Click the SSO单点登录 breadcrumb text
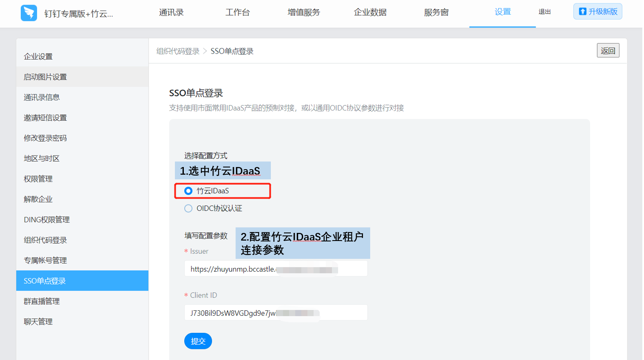Image resolution: width=644 pixels, height=360 pixels. (232, 51)
